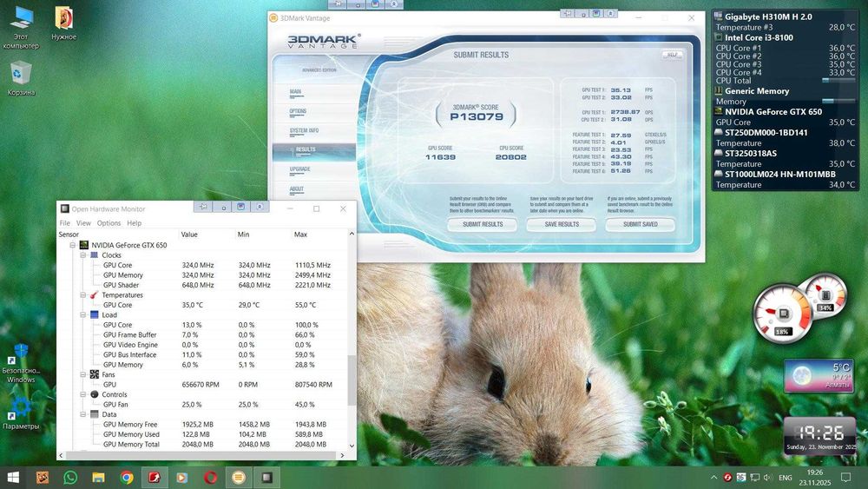Viewport: 868px width, 489px height.
Task: Select the Корзина recycle bin icon
Action: (x=21, y=79)
